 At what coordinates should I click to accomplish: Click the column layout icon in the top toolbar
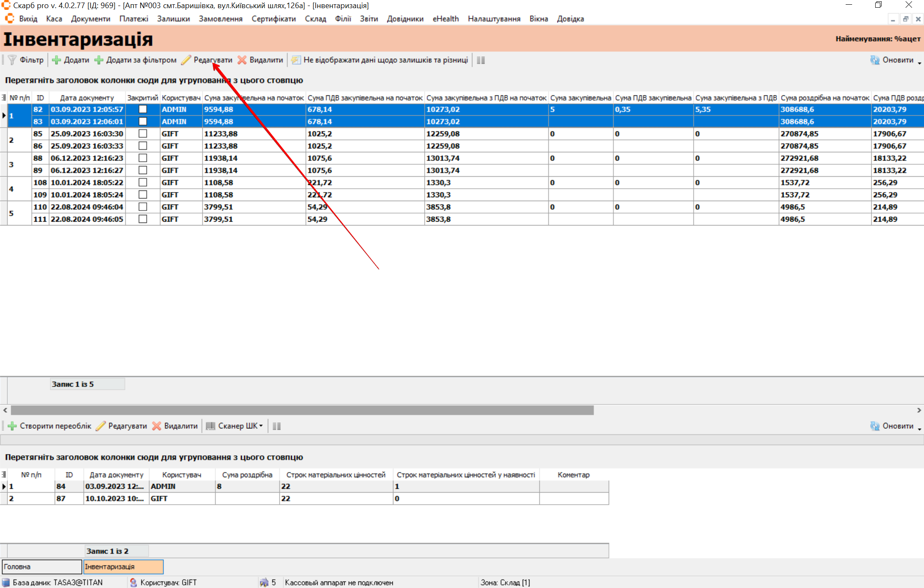(481, 60)
